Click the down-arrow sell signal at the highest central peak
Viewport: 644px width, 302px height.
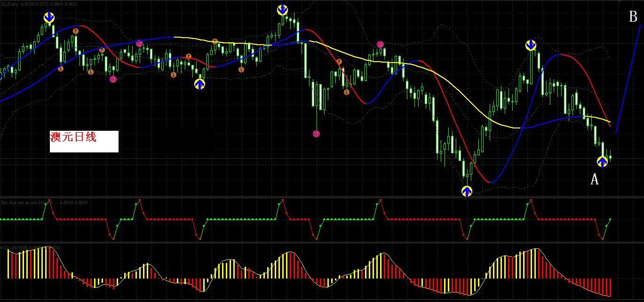click(282, 9)
